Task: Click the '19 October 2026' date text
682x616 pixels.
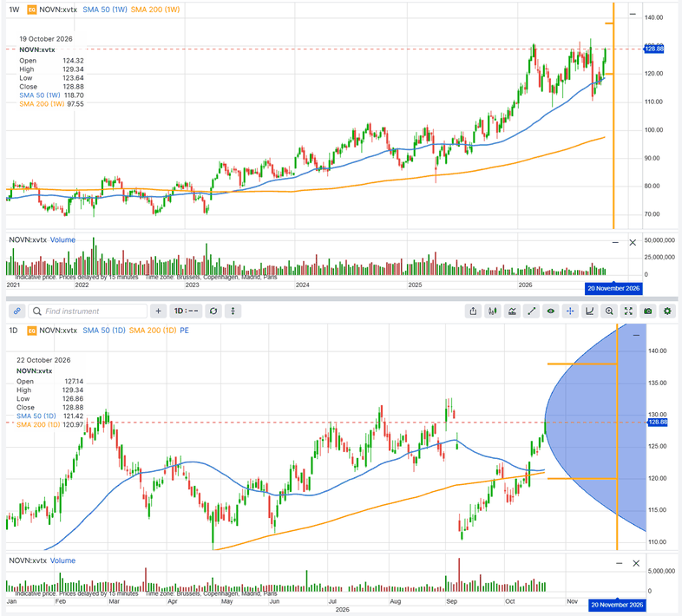Action: 46,39
